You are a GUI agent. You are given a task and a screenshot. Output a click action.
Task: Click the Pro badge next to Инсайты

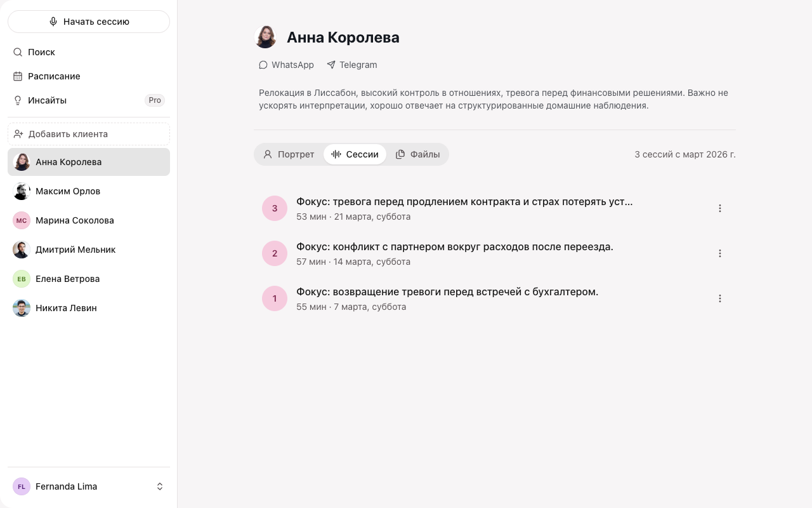(155, 100)
